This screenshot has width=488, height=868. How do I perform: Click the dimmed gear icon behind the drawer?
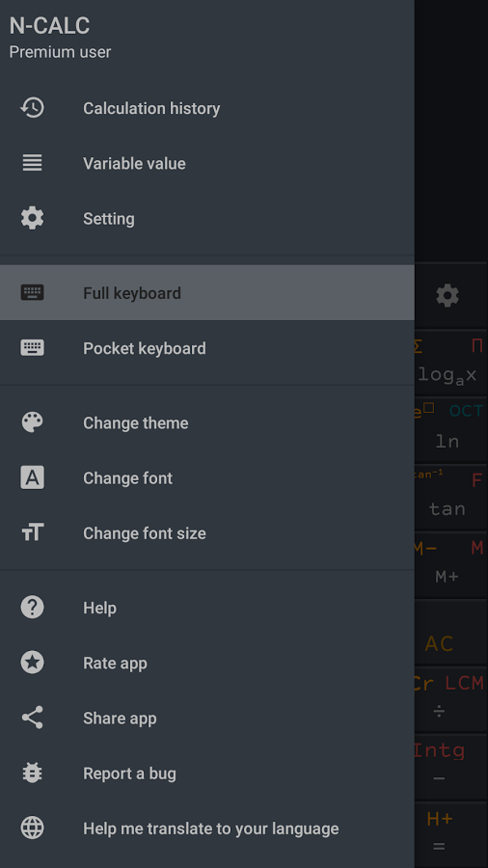click(447, 296)
